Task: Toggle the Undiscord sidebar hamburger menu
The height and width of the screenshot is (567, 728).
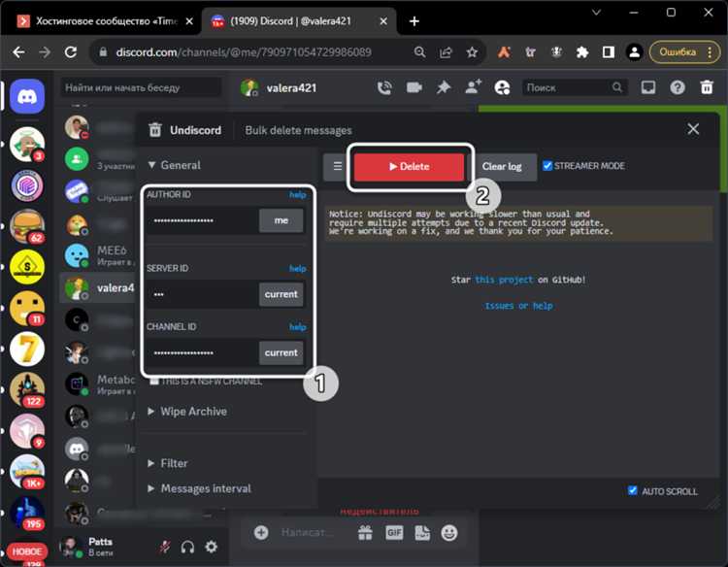Action: click(337, 166)
